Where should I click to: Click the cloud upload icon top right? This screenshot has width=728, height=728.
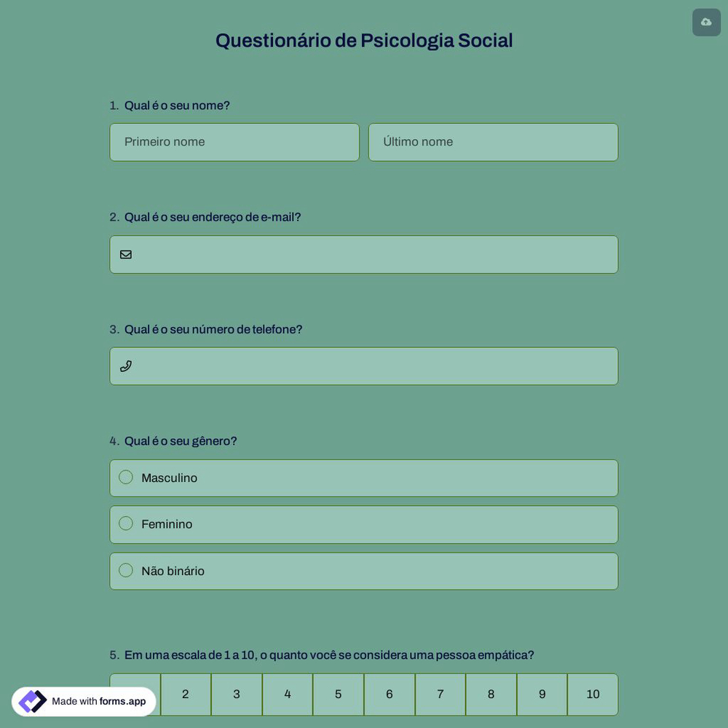(705, 21)
